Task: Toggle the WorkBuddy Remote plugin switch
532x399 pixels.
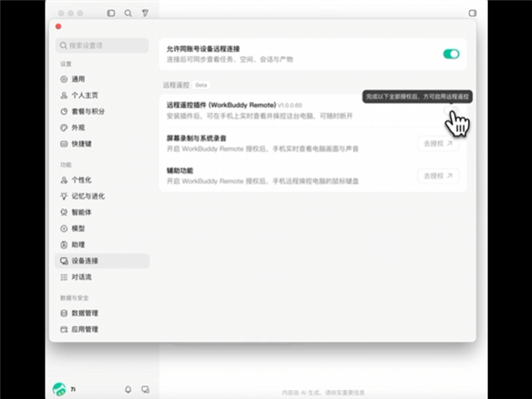Action: click(451, 110)
